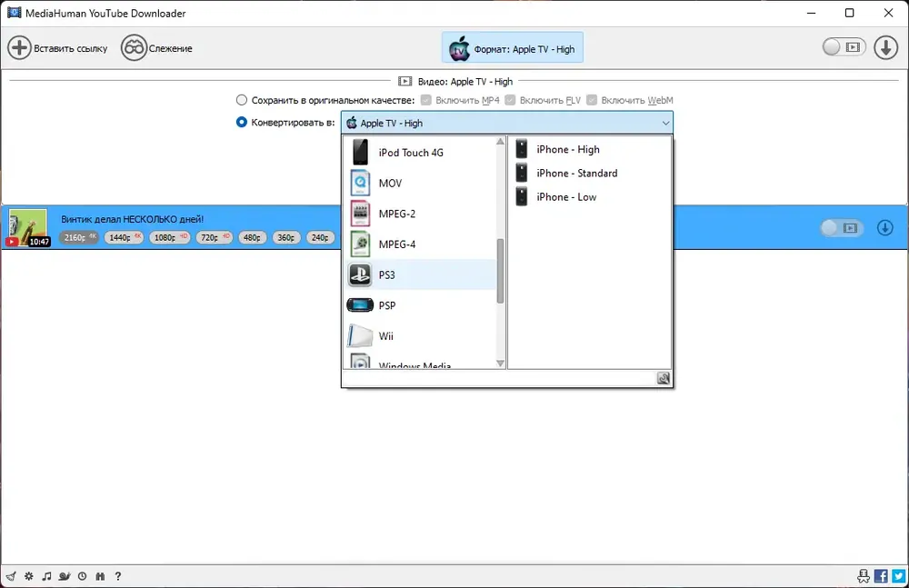This screenshot has height=588, width=909.
Task: Click the small binoculars icon in status bar
Action: (x=100, y=576)
